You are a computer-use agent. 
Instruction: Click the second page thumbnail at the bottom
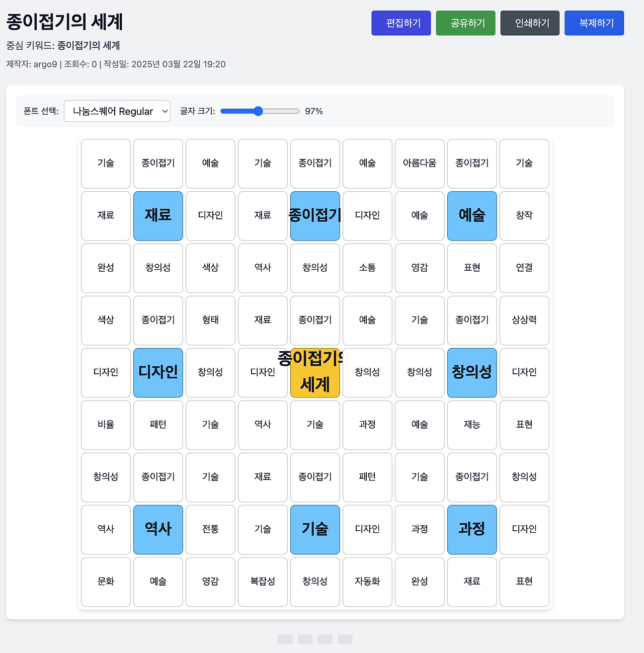click(x=305, y=639)
